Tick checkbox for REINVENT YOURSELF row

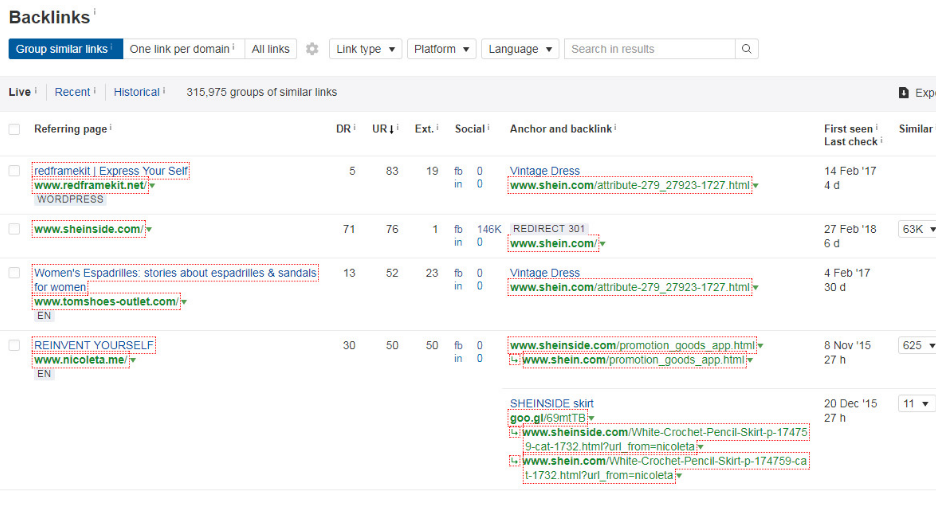point(14,345)
